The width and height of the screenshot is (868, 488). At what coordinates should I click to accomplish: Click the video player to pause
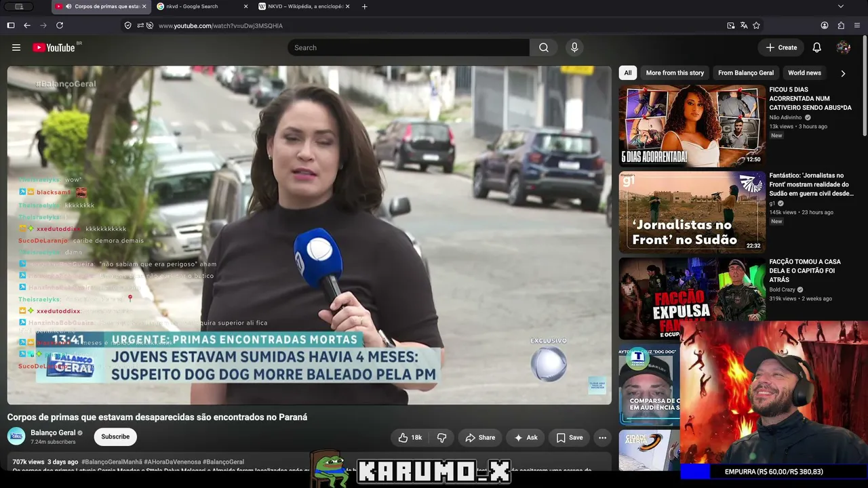[x=309, y=235]
